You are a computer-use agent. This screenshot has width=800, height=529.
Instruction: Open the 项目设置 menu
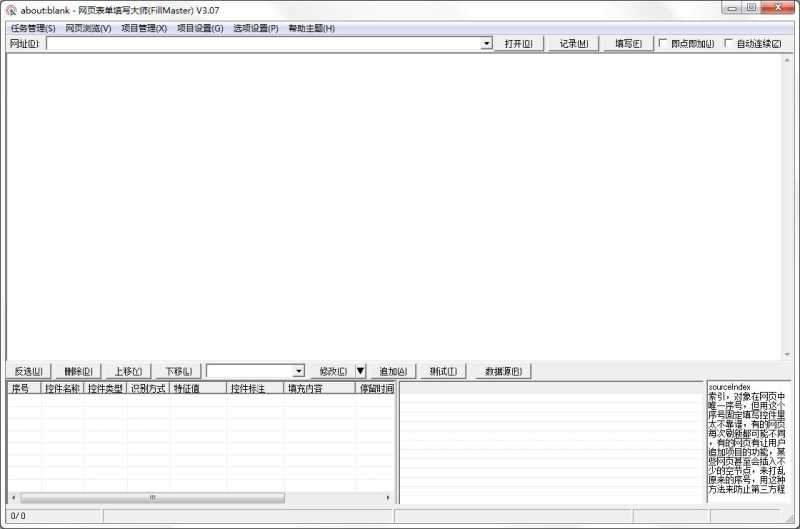point(200,28)
